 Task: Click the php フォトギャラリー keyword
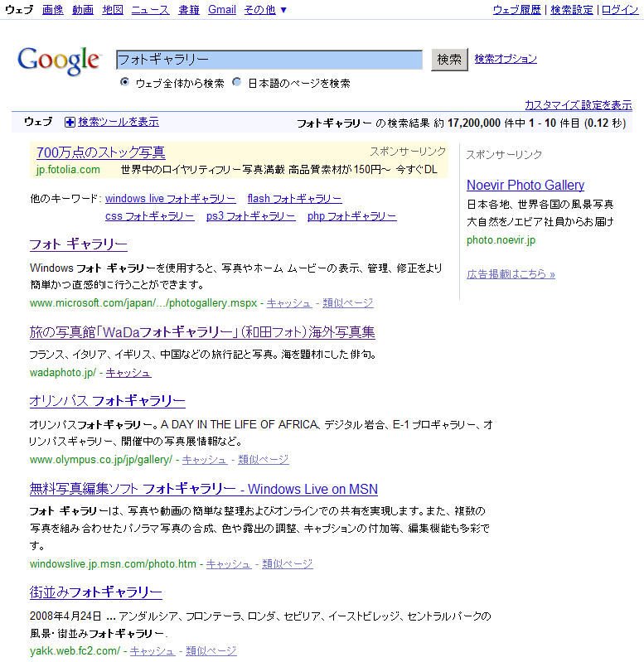coord(351,216)
